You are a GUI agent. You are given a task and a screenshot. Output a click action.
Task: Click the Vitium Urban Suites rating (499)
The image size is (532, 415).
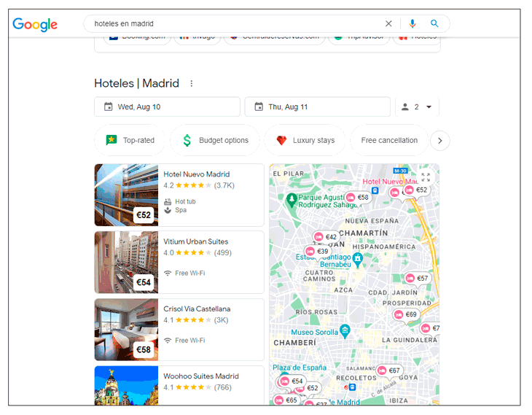click(197, 252)
